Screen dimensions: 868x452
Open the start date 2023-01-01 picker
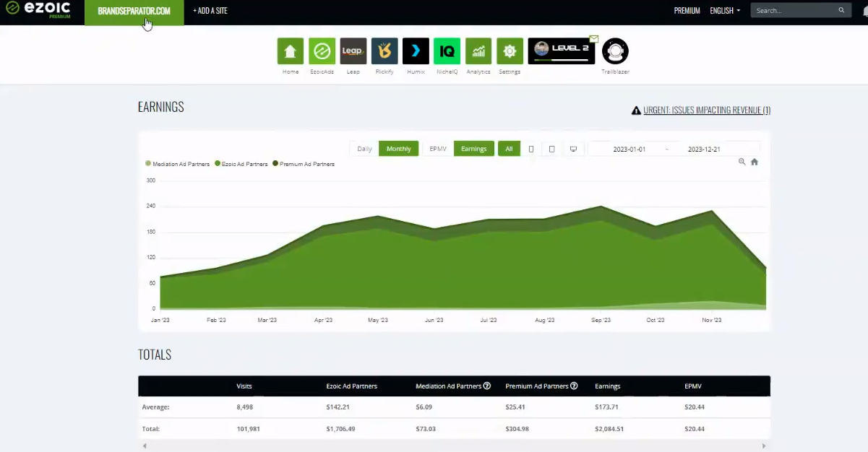coord(629,149)
